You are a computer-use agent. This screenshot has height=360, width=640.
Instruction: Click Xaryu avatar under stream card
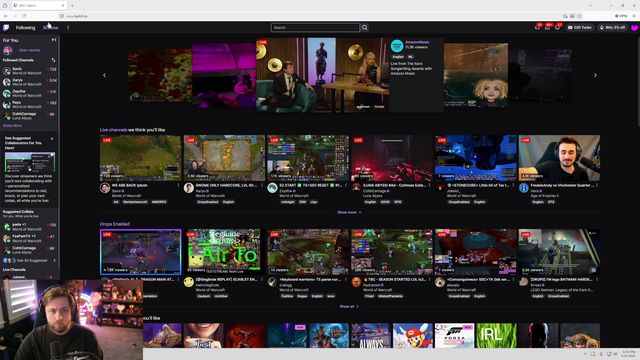pos(189,188)
